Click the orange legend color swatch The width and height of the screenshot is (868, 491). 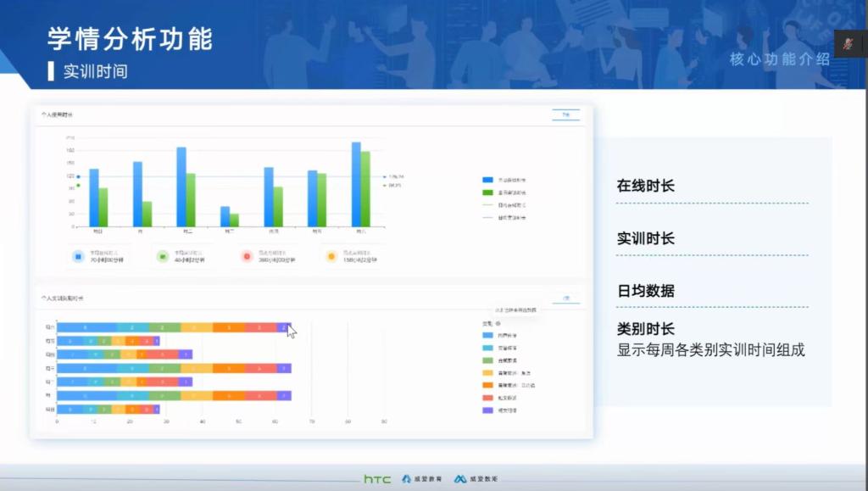pyautogui.click(x=487, y=385)
